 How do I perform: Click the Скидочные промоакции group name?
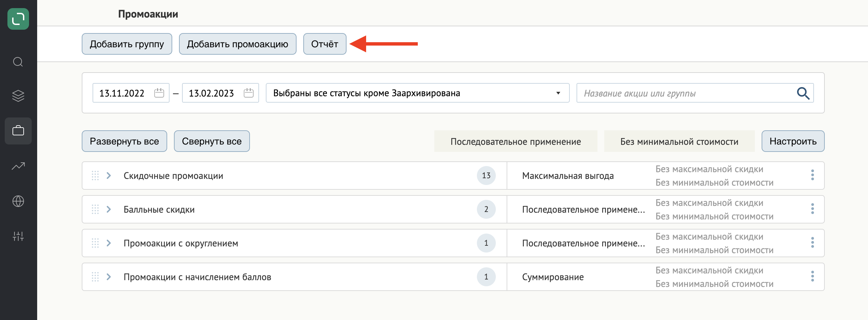coord(173,176)
